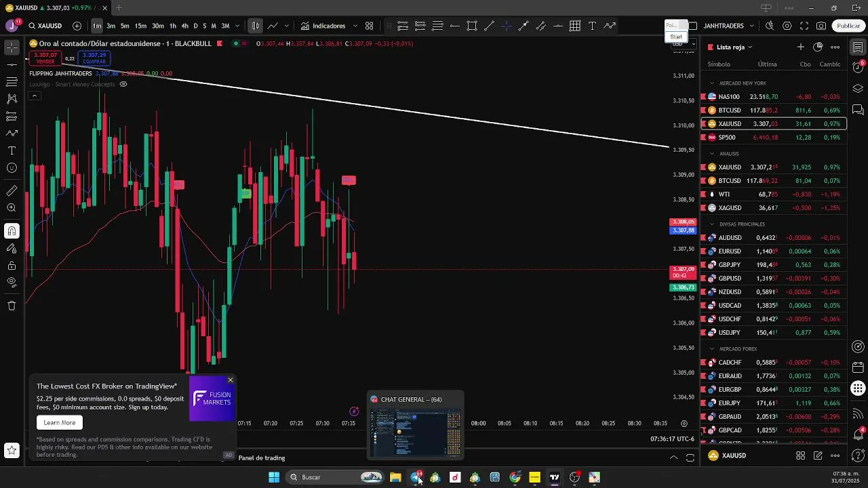Viewport: 868px width, 488px height.
Task: Take a chart snapshot with camera icon
Action: tap(821, 26)
